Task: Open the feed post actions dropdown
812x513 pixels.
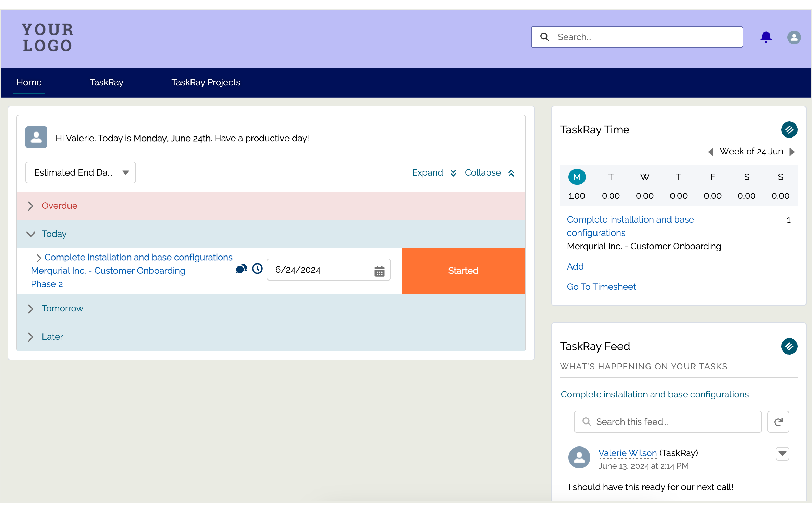Action: (x=782, y=454)
